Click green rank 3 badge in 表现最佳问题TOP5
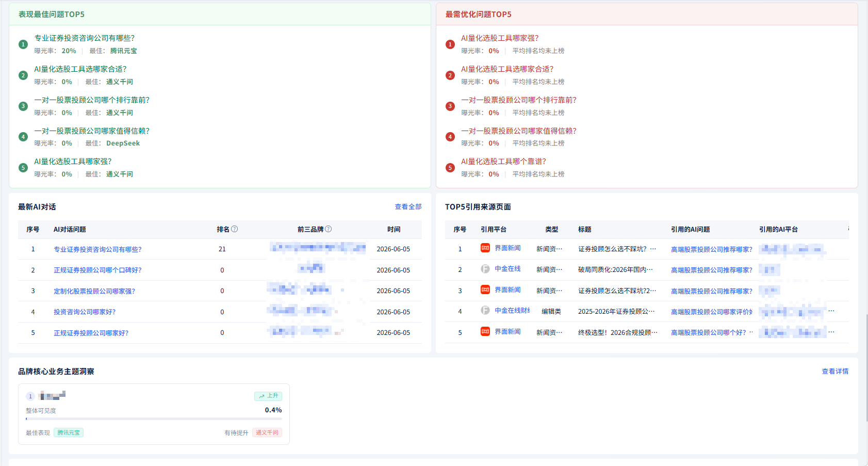This screenshot has width=868, height=466. tap(23, 106)
